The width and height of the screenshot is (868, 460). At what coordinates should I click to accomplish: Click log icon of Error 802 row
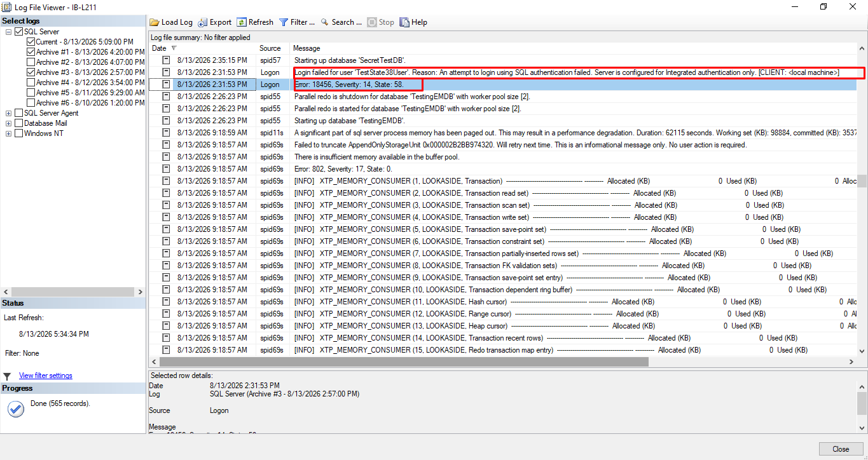click(x=166, y=169)
